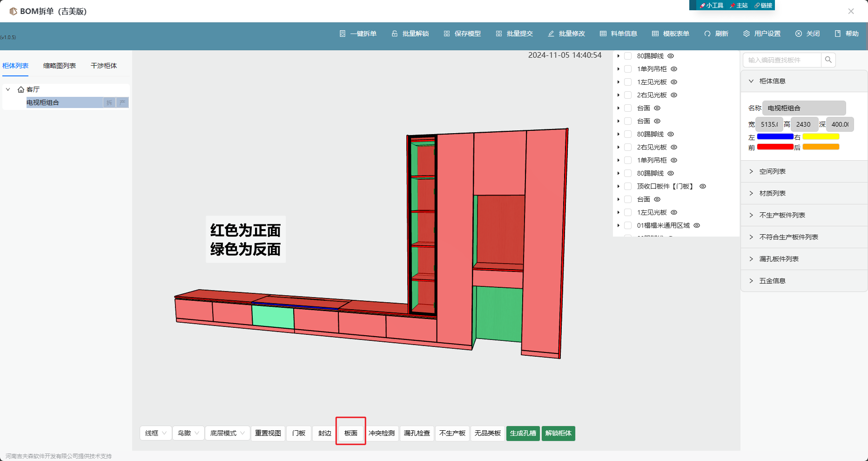868x461 pixels.
Task: Click the 生成孔槽 button
Action: [523, 433]
